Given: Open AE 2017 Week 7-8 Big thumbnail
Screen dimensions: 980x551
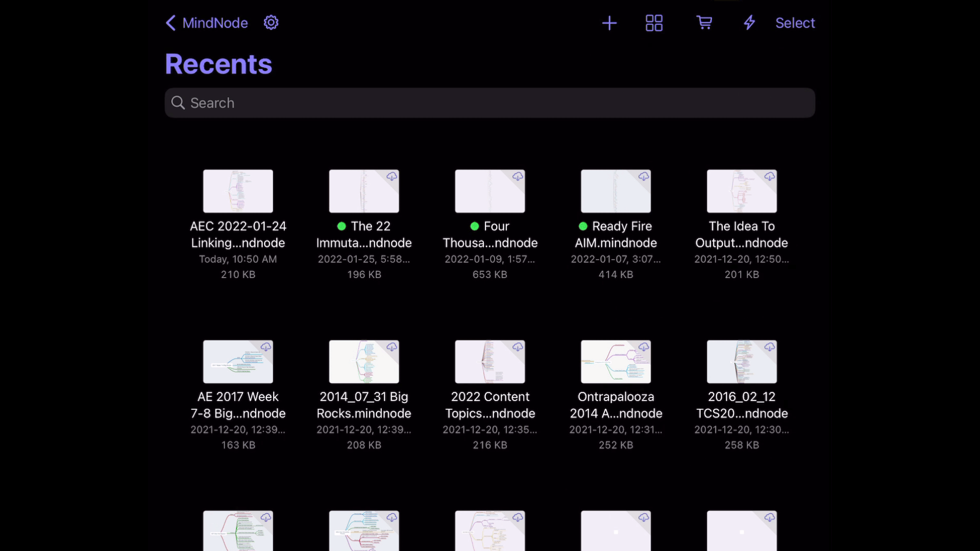Looking at the screenshot, I should click(x=238, y=362).
